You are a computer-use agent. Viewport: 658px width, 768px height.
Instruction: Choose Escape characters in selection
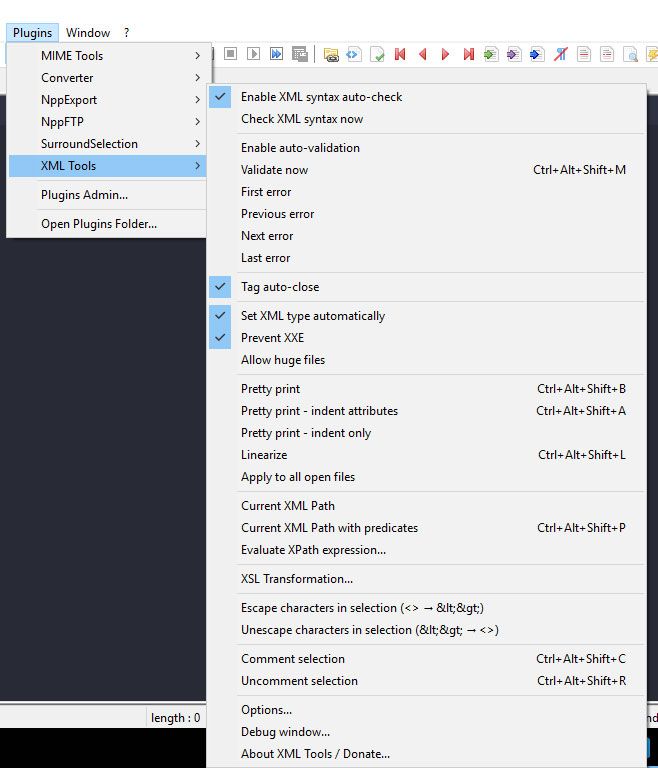tap(427, 608)
